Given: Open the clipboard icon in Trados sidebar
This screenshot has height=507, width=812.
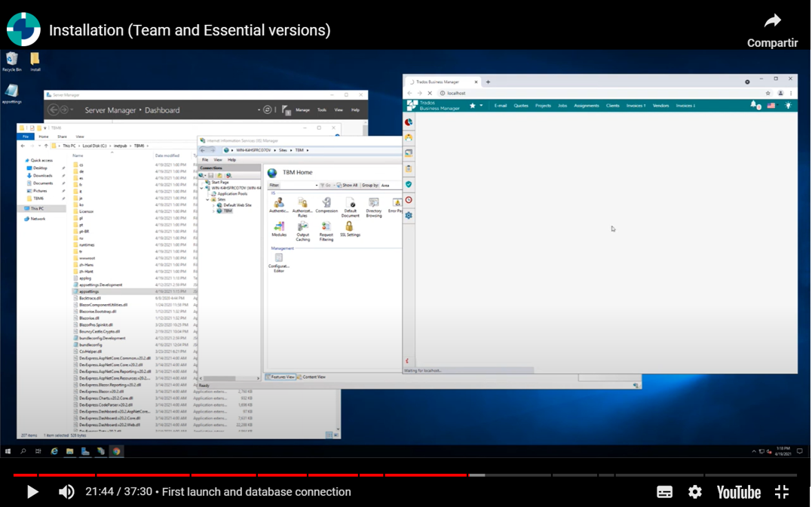Looking at the screenshot, I should pos(409,168).
